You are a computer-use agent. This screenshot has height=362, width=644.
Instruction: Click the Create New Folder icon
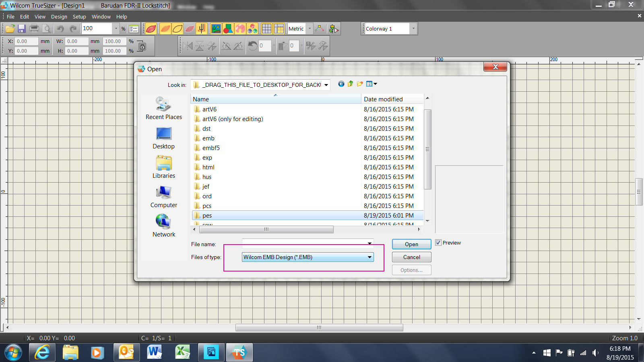[360, 84]
